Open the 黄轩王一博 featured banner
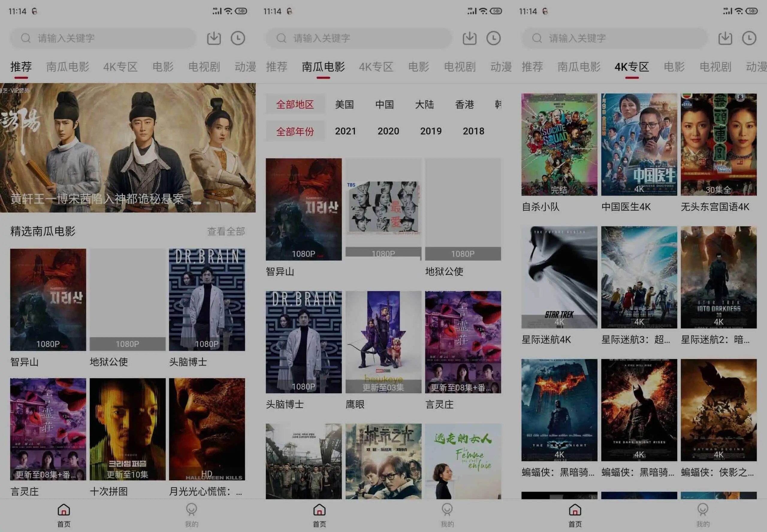Image resolution: width=767 pixels, height=532 pixels. (x=128, y=148)
